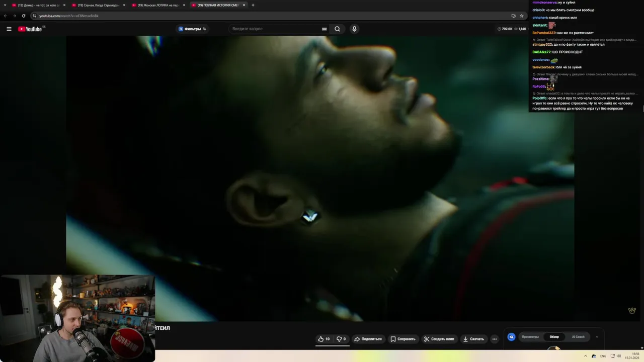Close the 'ПОЛНАЯ ИСТОРИЯ' tab
Viewport: 644px width, 362px height.
pos(244,5)
